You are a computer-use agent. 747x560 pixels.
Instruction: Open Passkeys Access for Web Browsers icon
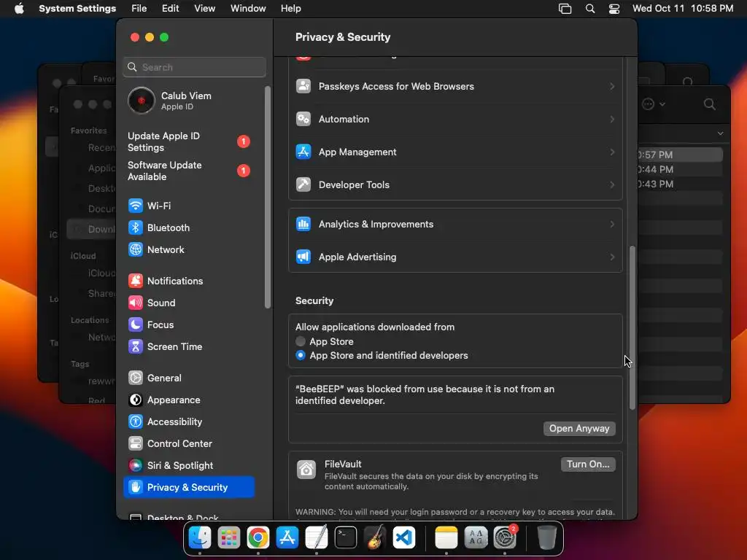click(x=303, y=86)
